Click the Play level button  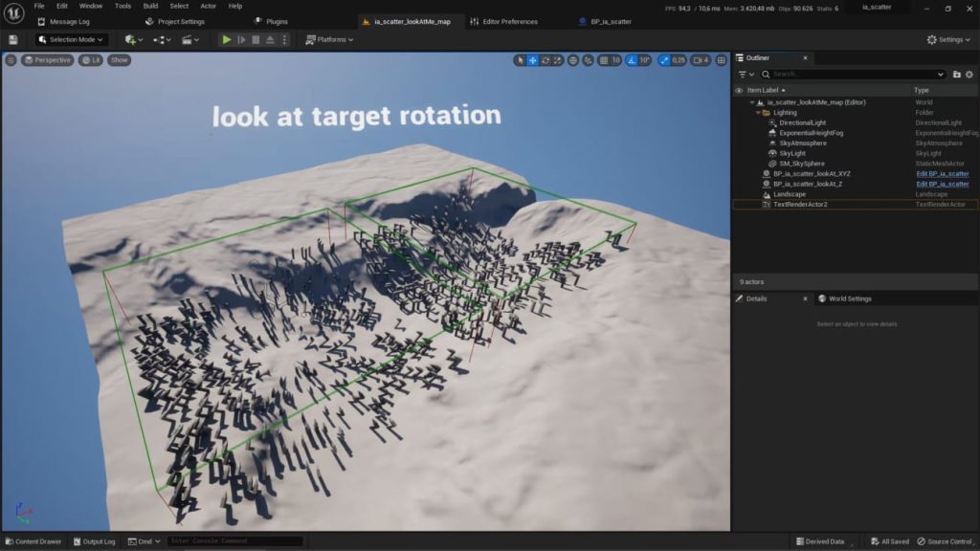227,39
